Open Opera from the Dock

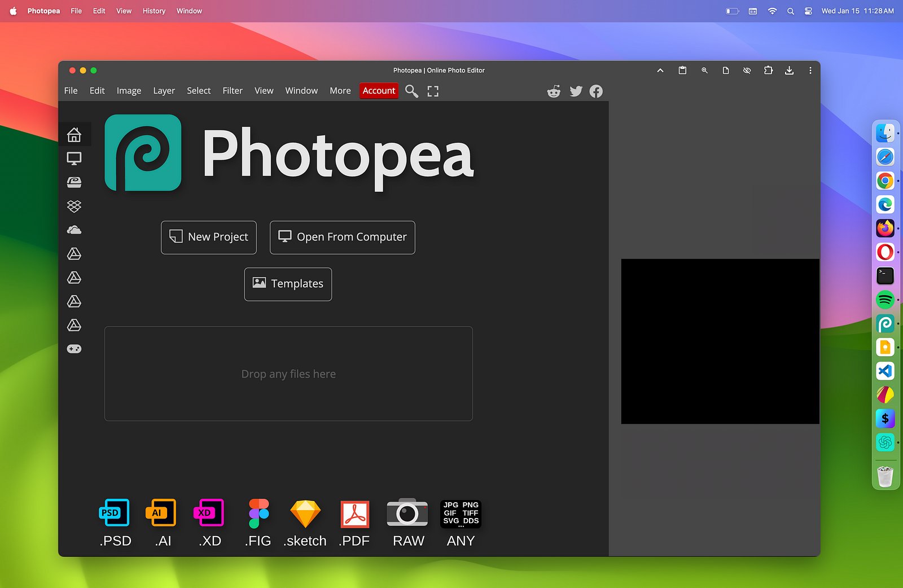pos(886,252)
